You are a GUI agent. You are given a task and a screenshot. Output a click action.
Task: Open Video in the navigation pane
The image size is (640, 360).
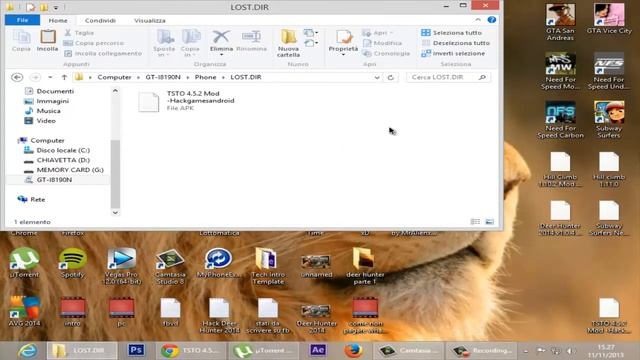click(40, 121)
